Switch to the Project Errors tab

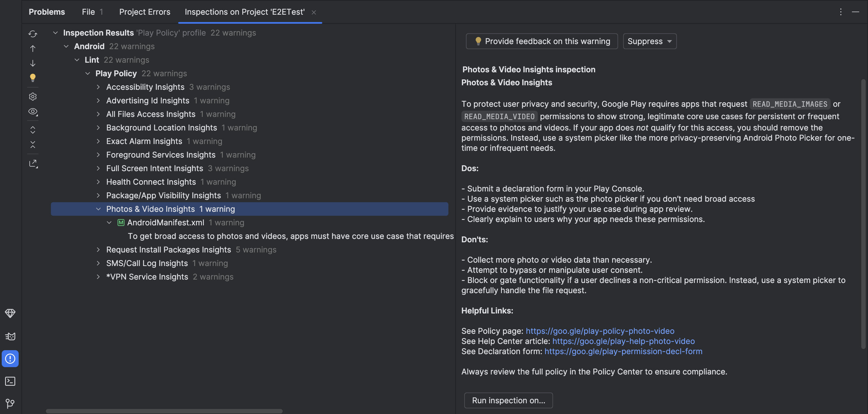click(x=144, y=12)
